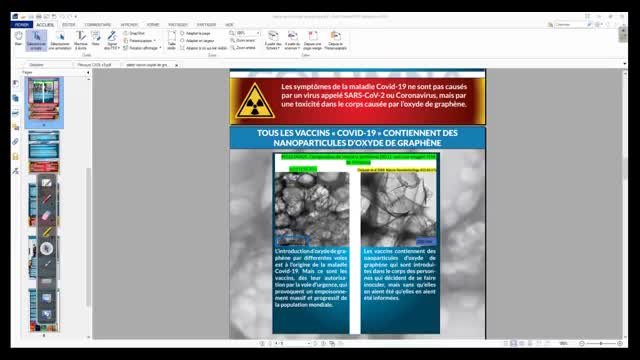Open the attachments paperclip sidebar icon

coord(16,142)
